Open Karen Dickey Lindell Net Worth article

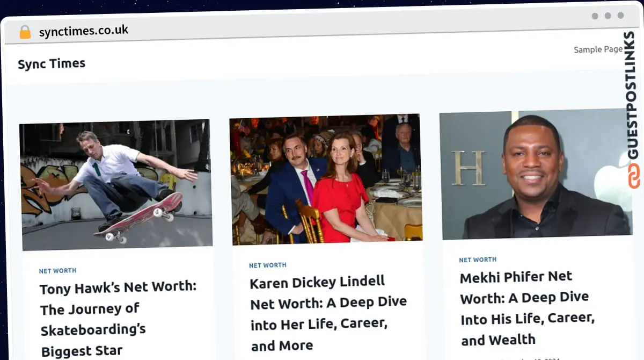328,314
